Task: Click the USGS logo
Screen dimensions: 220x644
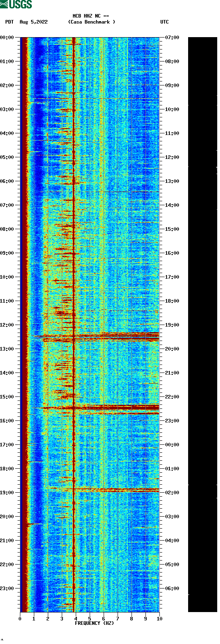Action: (x=16, y=4)
